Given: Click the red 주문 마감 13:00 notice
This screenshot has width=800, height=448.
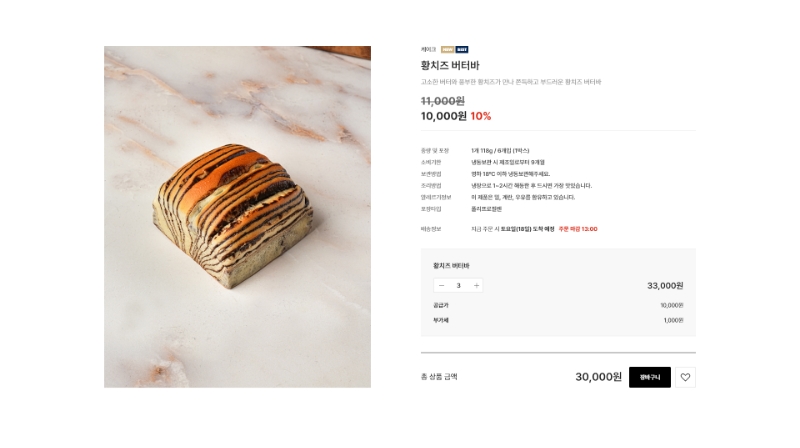Looking at the screenshot, I should coord(578,229).
